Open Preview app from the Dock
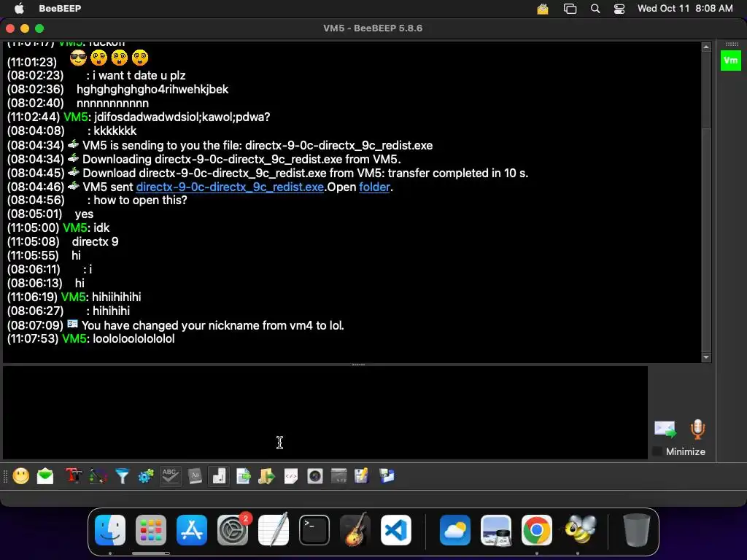747x560 pixels. pyautogui.click(x=496, y=530)
